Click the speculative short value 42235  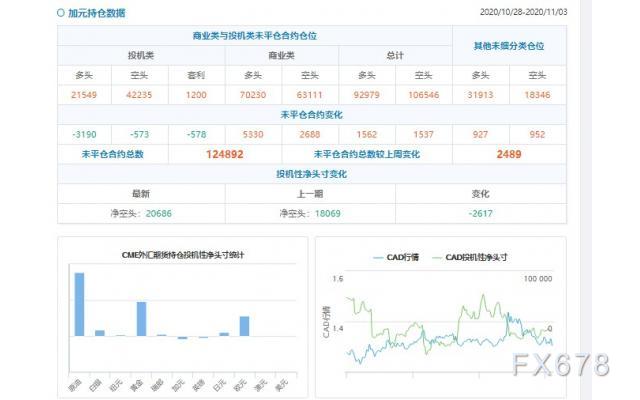[139, 95]
